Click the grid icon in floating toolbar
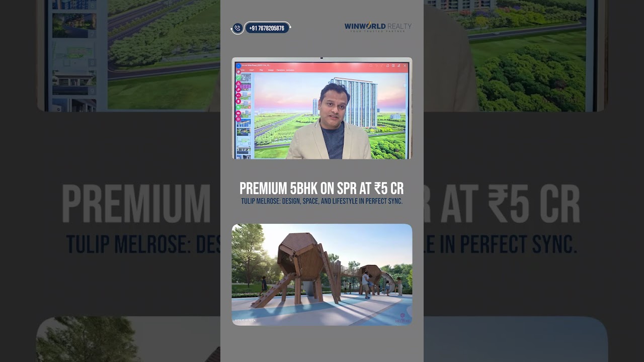This screenshot has width=644, height=362. tap(238, 119)
